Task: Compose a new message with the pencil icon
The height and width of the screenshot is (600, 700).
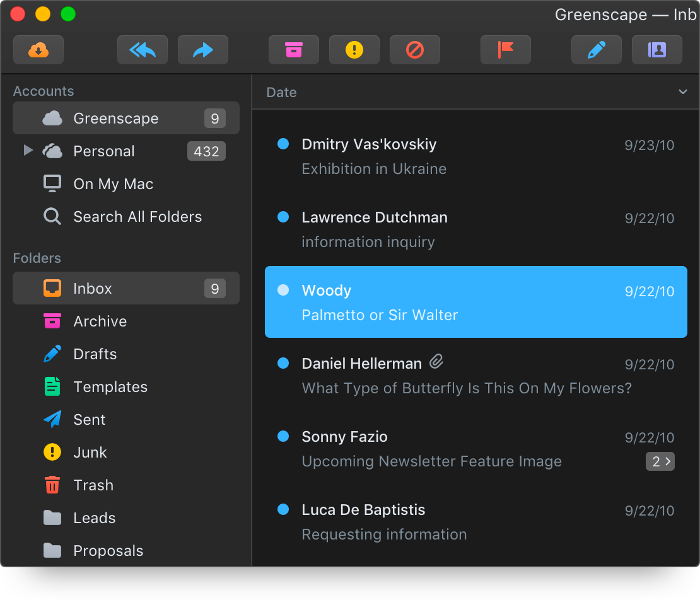Action: coord(596,50)
